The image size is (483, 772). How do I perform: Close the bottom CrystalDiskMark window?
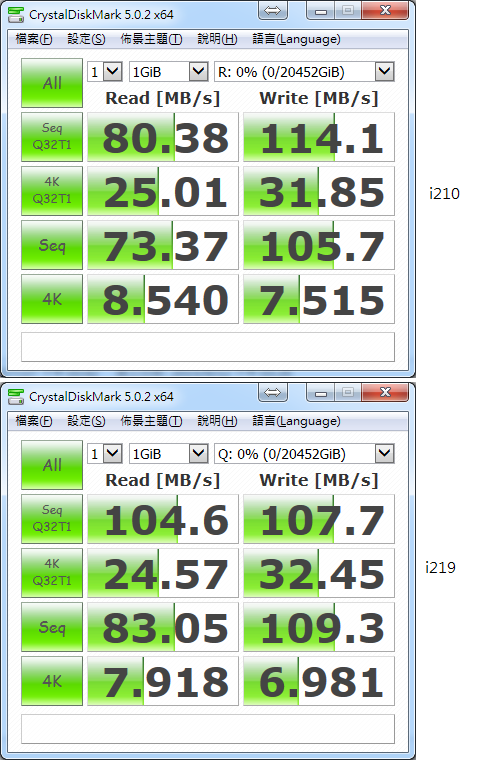pyautogui.click(x=385, y=392)
